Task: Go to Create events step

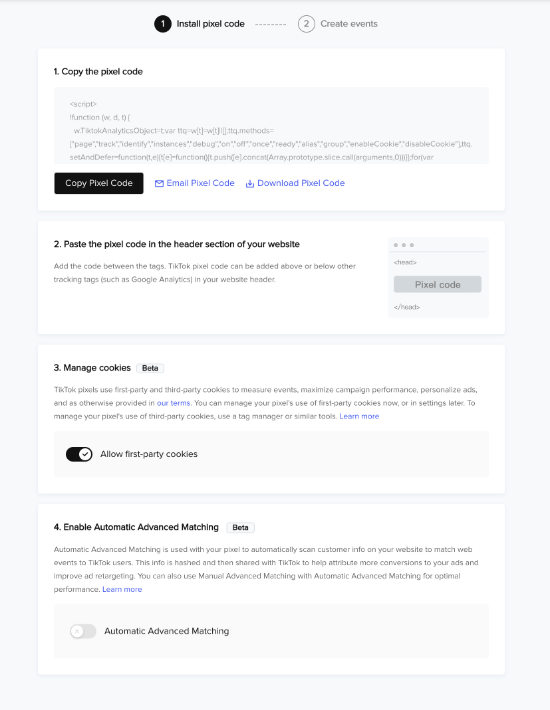Action: [x=349, y=24]
